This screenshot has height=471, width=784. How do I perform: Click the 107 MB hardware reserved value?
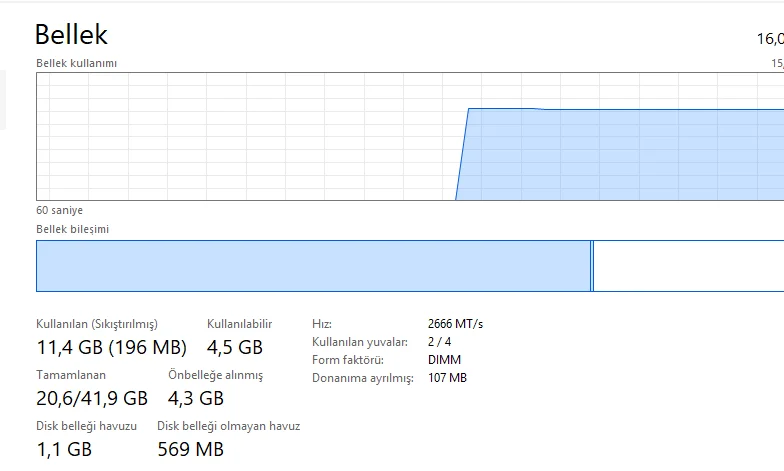click(447, 378)
